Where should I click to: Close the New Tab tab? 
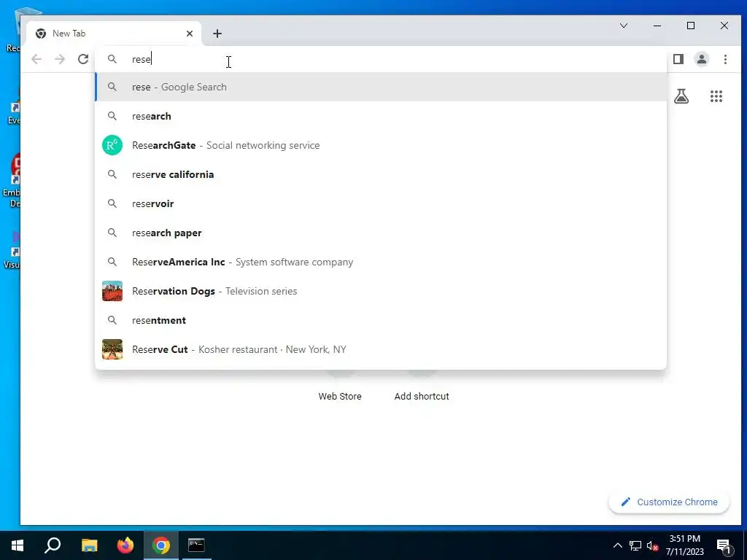click(190, 34)
